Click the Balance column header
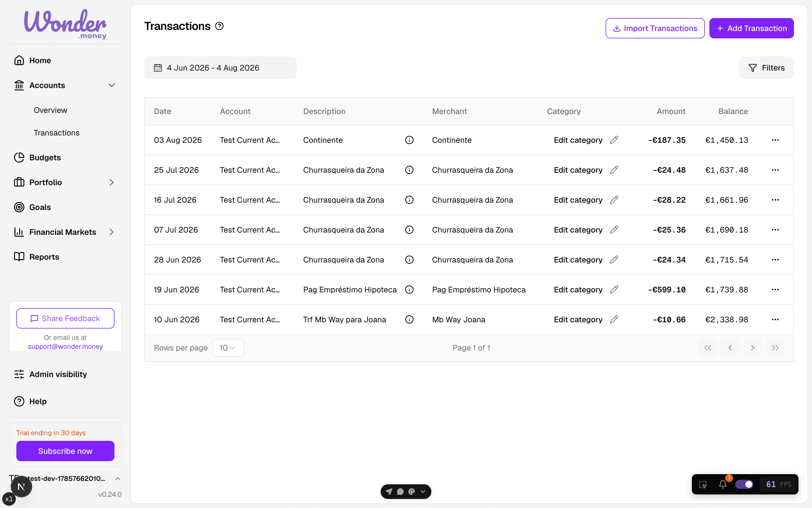The image size is (812, 508). pyautogui.click(x=733, y=111)
